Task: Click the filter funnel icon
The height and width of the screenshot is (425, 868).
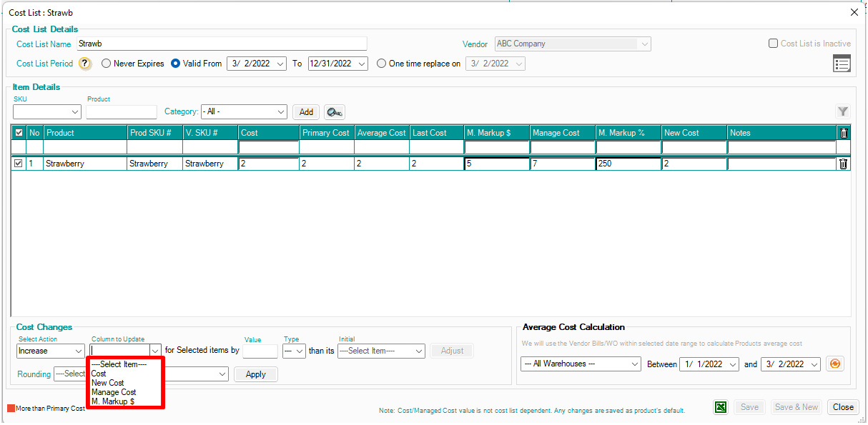Action: 843,111
